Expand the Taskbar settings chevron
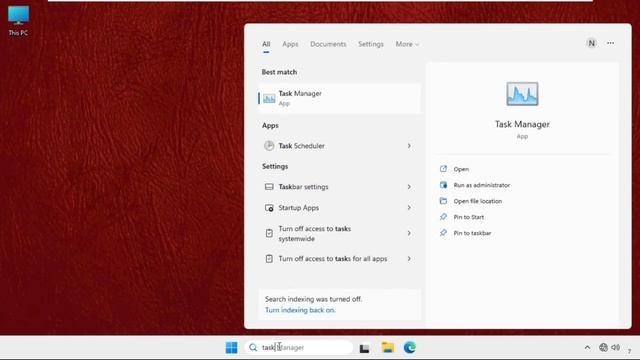The height and width of the screenshot is (360, 640). (x=409, y=187)
